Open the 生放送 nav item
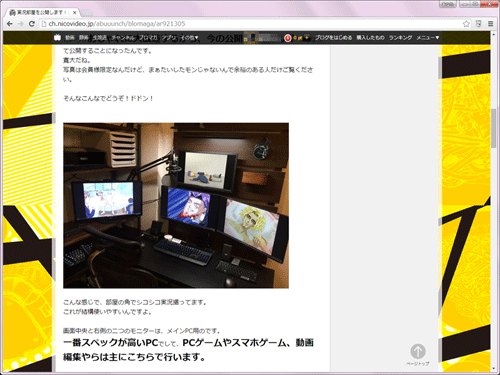 (x=99, y=38)
